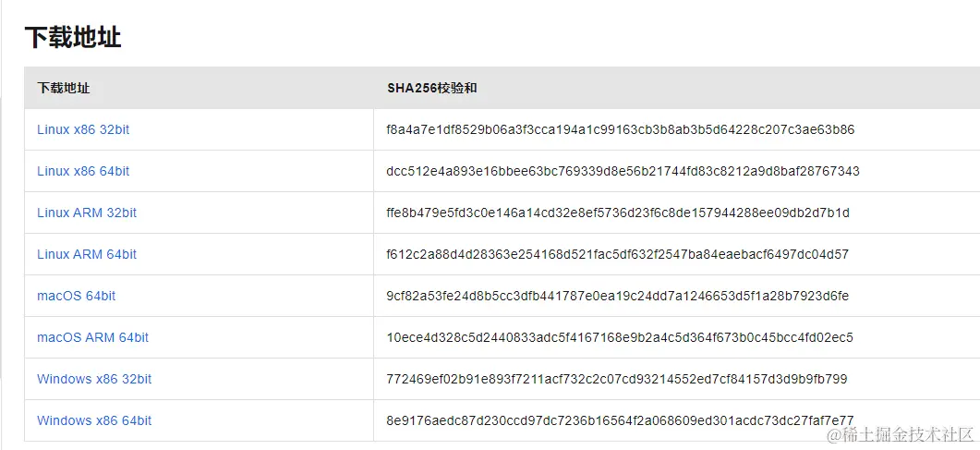Viewport: 980px width, 450px height.
Task: Click the macOS 64bit SHA256 hash
Action: [x=617, y=296]
